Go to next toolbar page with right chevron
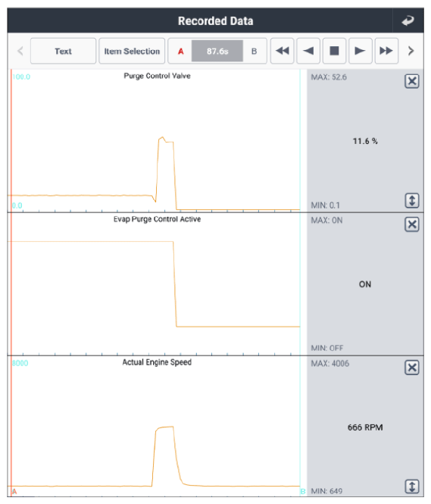Screen dimensions: 431x504 coord(411,51)
